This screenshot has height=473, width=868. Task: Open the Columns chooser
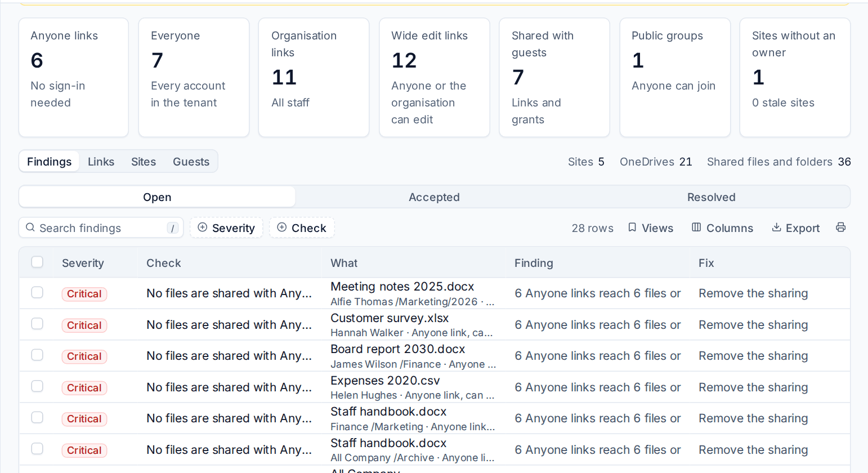722,227
